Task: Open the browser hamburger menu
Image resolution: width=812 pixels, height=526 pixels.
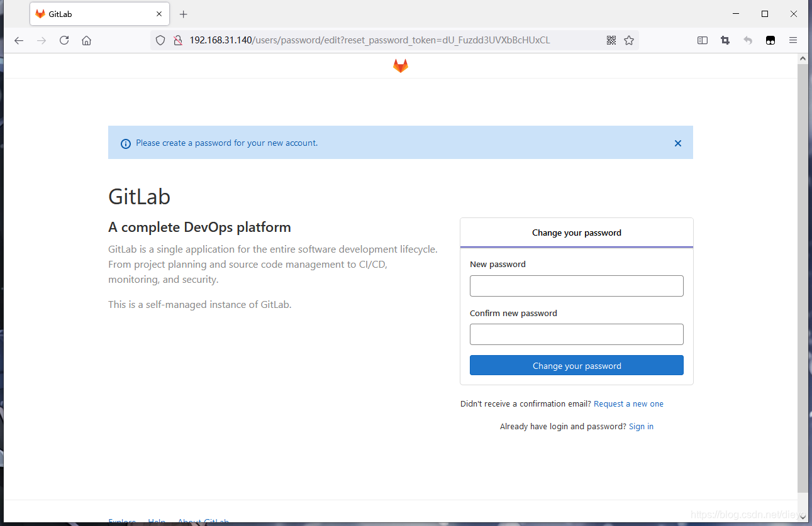Action: [793, 40]
